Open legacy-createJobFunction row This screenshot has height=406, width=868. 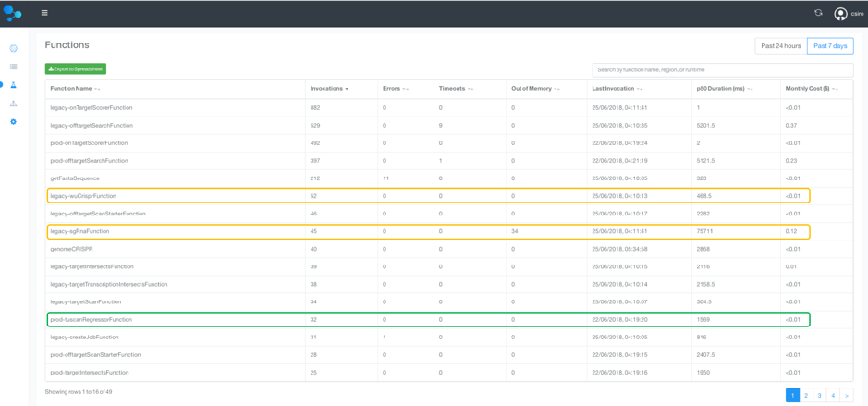(x=449, y=337)
